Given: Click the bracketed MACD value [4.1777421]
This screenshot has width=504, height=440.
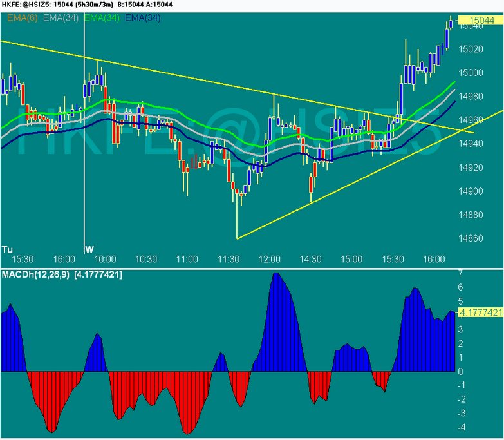Looking at the screenshot, I should pos(98,274).
